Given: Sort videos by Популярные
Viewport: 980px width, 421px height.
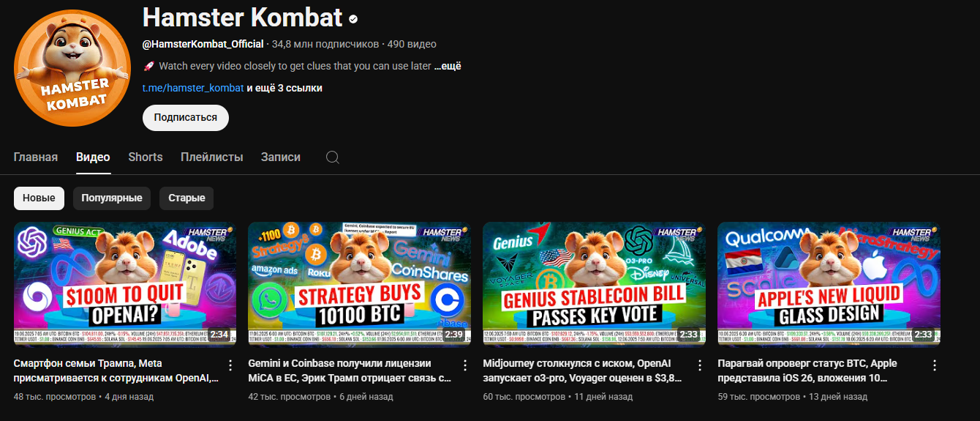Looking at the screenshot, I should [112, 198].
